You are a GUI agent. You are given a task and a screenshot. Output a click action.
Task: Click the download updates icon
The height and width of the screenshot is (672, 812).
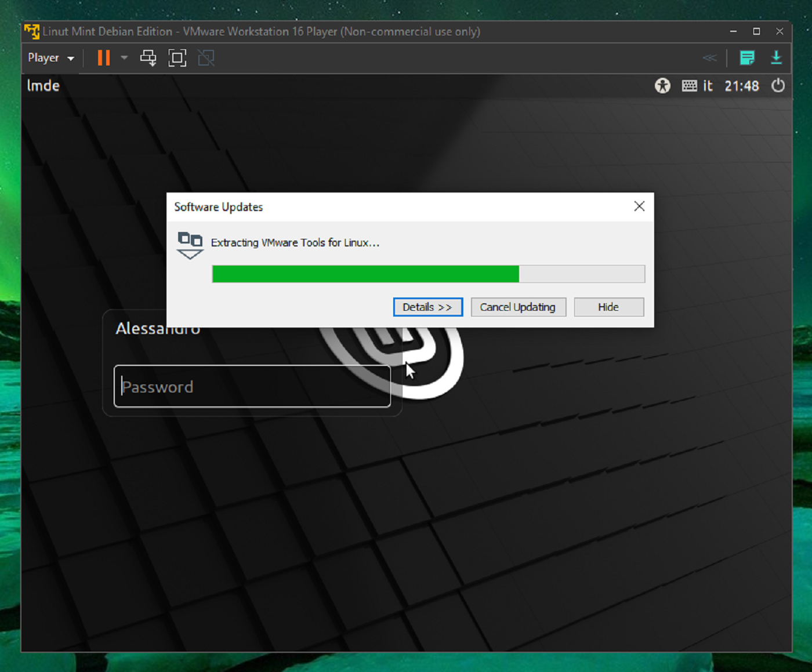coord(777,58)
